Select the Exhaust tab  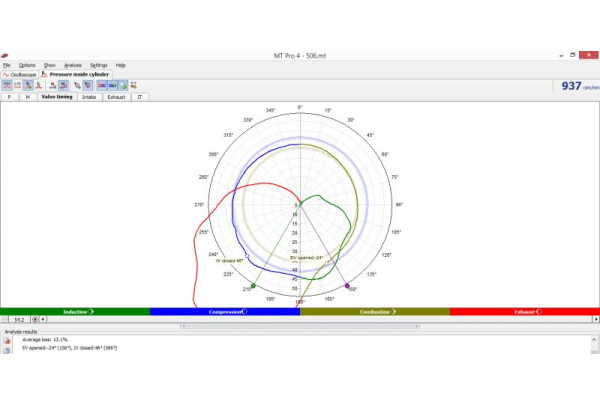click(116, 97)
